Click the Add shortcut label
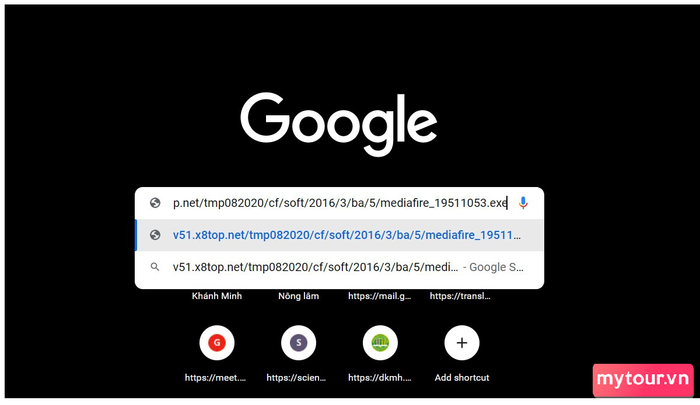Viewport: 700px width, 405px height. 462,378
